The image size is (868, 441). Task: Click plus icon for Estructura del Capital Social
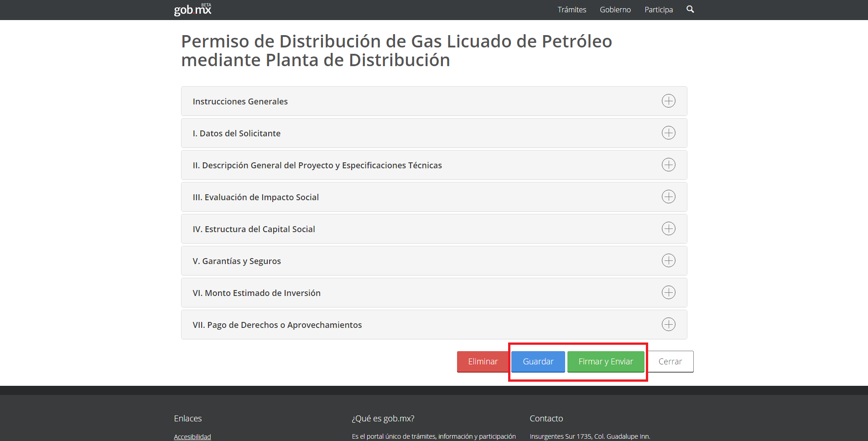click(x=668, y=228)
